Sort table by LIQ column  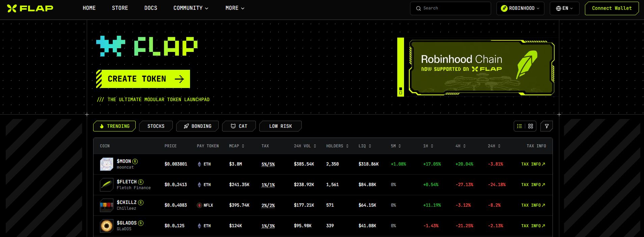click(x=365, y=146)
